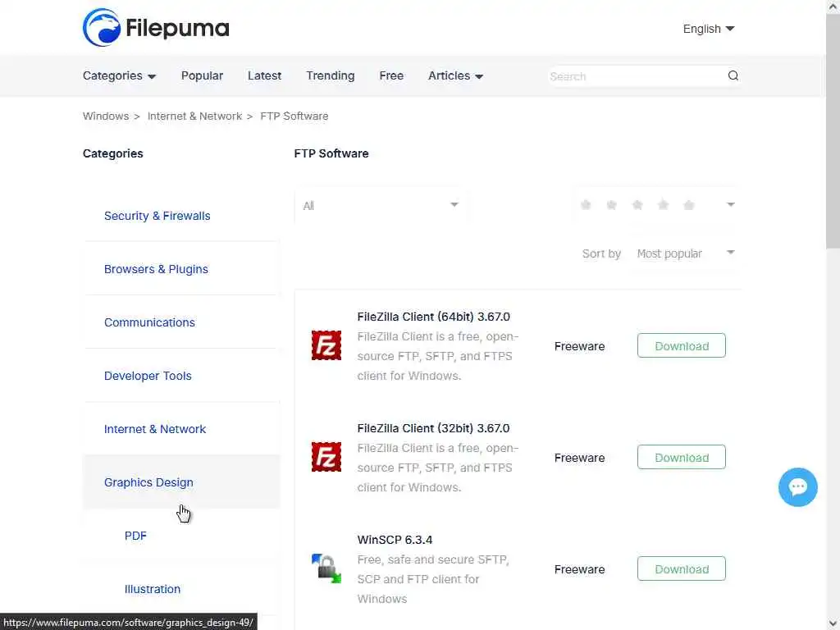Select the fifth rating star

tap(689, 204)
